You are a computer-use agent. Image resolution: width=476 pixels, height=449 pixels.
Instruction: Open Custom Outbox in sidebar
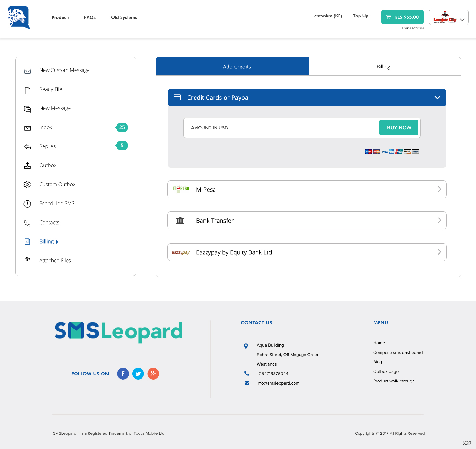pos(57,184)
